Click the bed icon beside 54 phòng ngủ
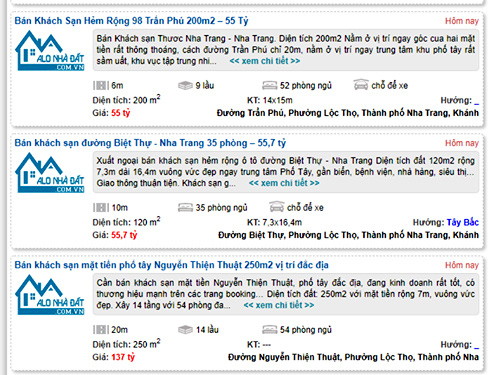This screenshot has width=488, height=375. point(269,330)
